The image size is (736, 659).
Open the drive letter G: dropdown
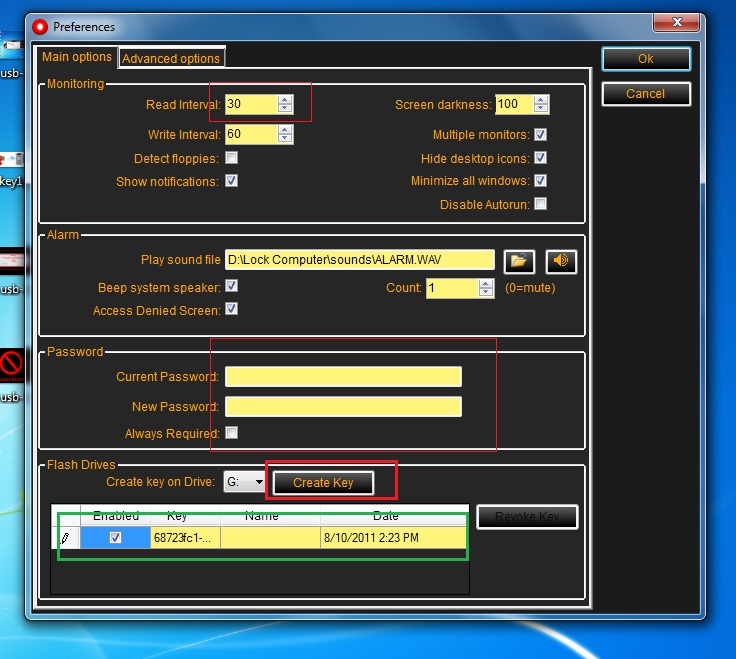259,482
